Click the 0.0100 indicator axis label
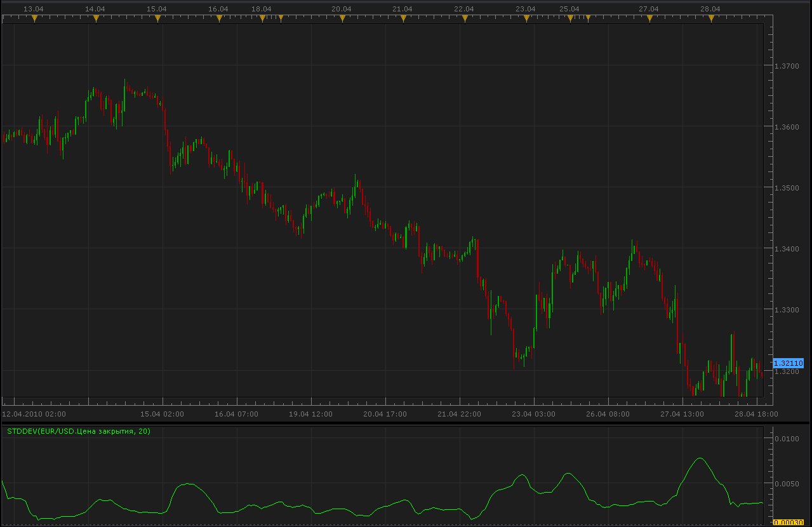This screenshot has width=812, height=527. coord(788,439)
